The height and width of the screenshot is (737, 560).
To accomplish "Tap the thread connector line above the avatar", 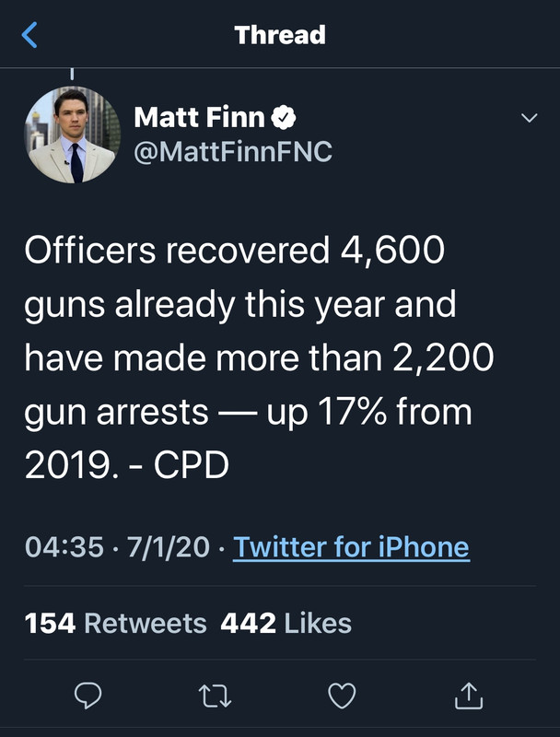I will 72,74.
